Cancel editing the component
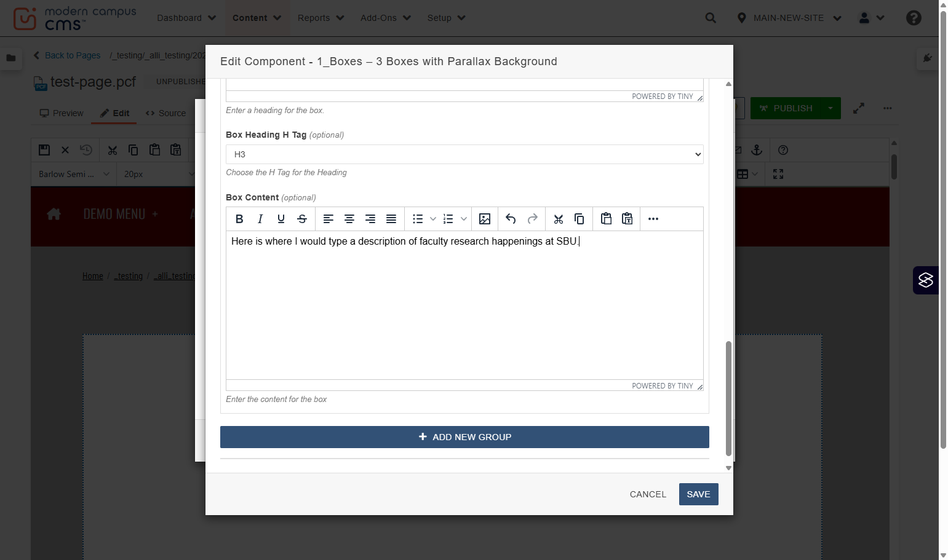 pyautogui.click(x=648, y=494)
